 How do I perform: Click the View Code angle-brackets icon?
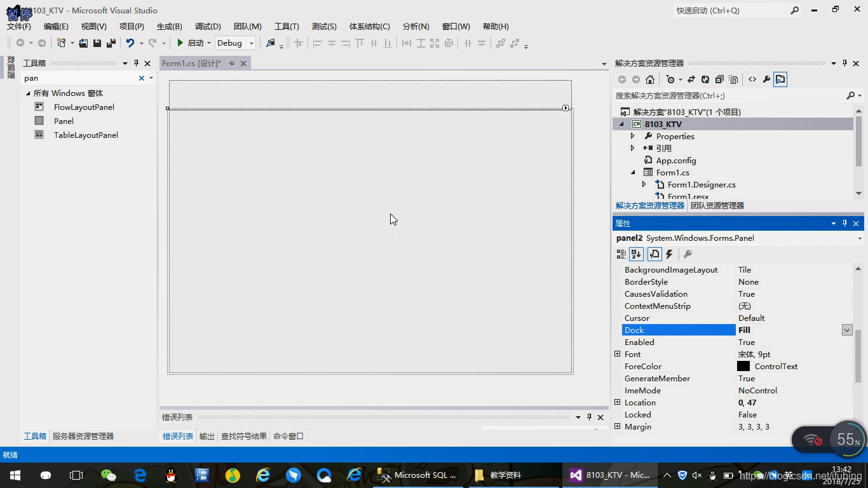752,79
